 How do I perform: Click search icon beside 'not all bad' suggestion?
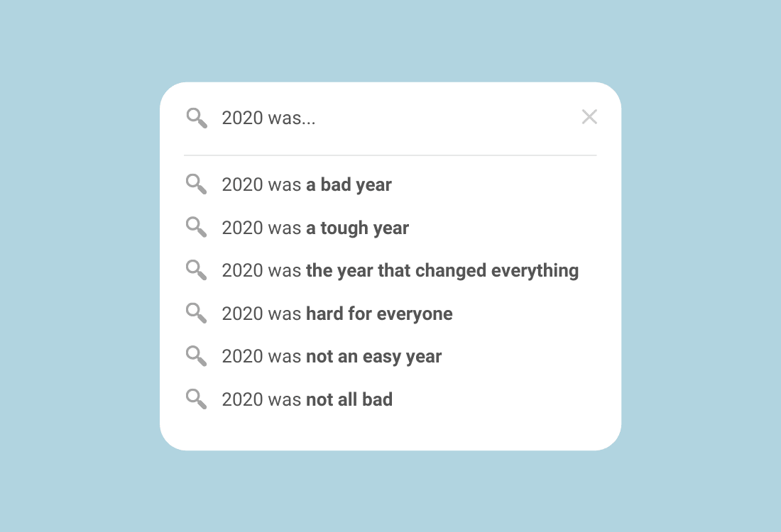(x=196, y=399)
